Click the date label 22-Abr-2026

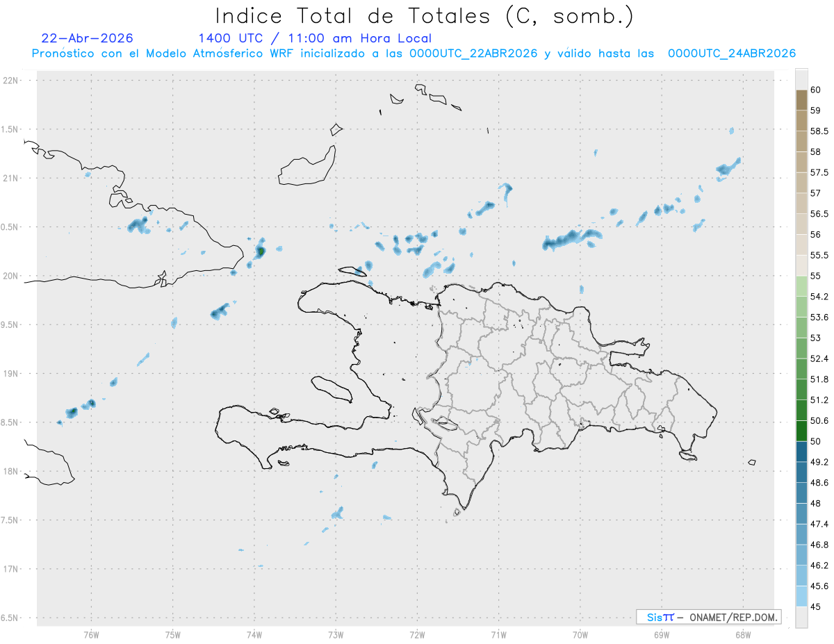coord(88,38)
